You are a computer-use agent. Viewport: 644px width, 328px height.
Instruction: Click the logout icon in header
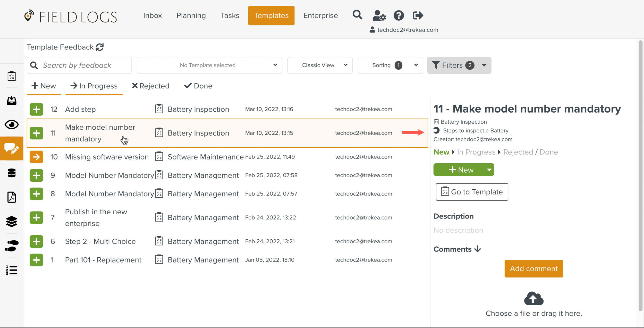pos(418,15)
